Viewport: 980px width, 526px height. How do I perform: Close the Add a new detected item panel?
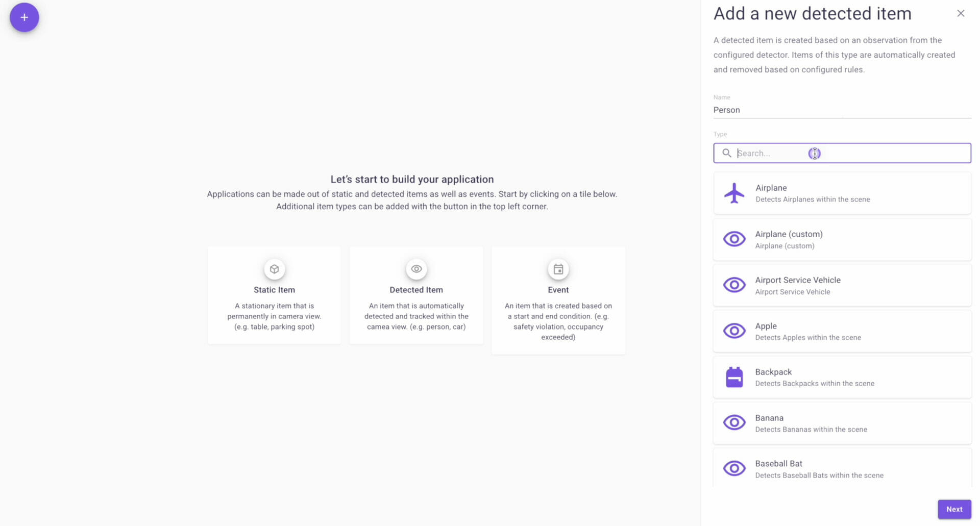tap(960, 13)
